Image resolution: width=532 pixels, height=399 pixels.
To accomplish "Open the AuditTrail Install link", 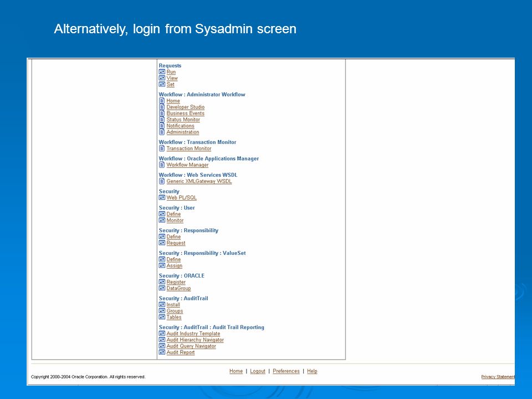I will (173, 305).
